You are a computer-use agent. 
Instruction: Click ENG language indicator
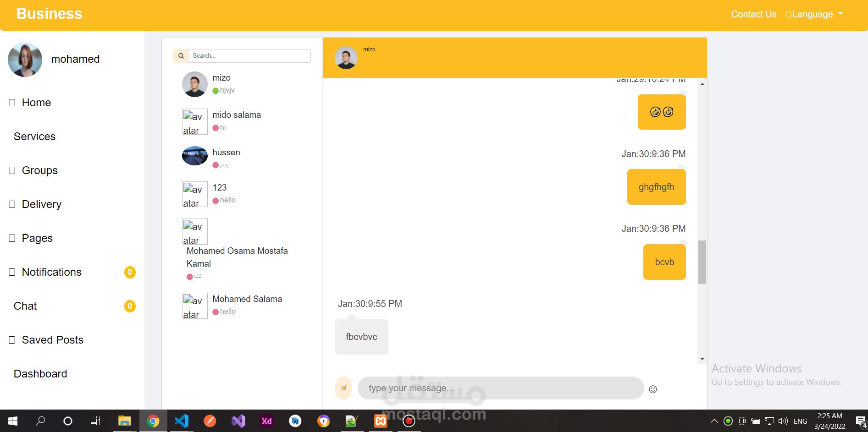(800, 421)
